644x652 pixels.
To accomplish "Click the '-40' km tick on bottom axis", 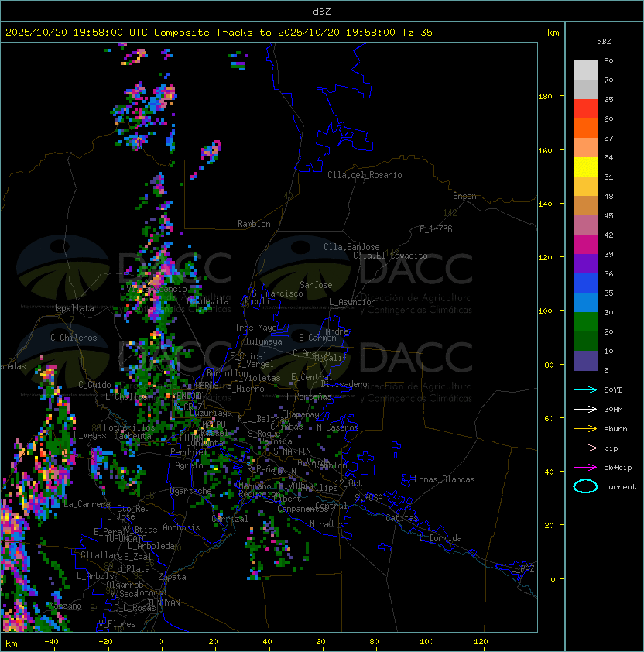I will click(x=52, y=642).
